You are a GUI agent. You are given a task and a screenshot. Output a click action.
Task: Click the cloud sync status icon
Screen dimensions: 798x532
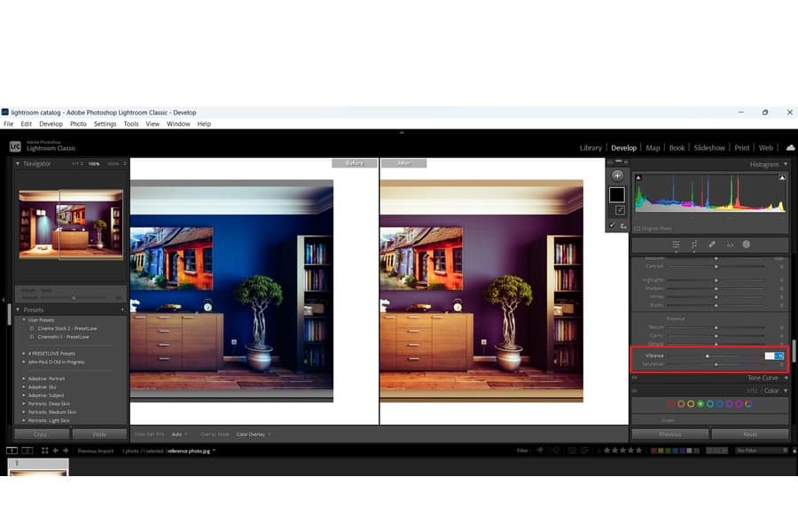790,148
